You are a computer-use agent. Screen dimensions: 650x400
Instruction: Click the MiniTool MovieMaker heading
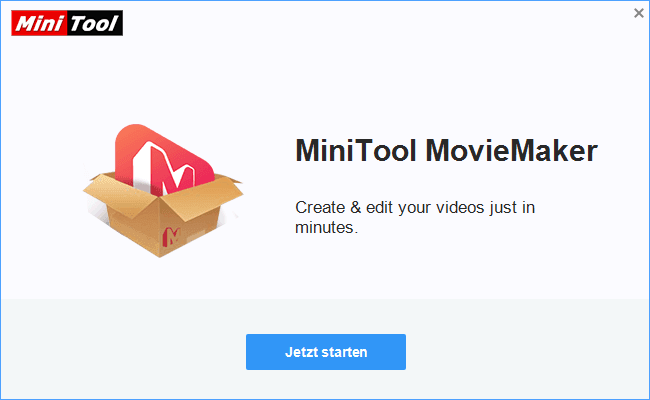click(446, 152)
